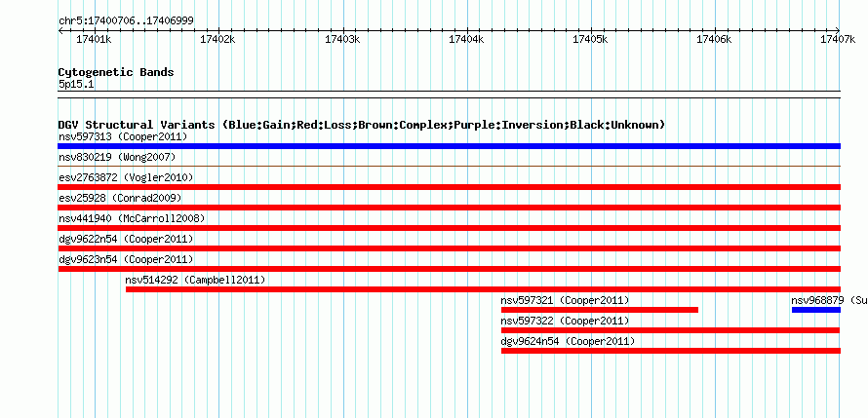The height and width of the screenshot is (418, 868).
Task: Click the 17405k ruler tick label
Action: pos(590,39)
